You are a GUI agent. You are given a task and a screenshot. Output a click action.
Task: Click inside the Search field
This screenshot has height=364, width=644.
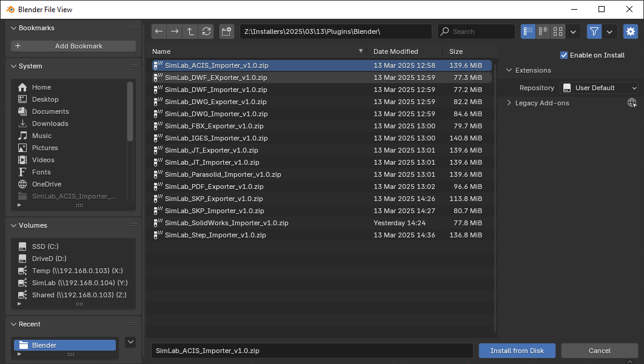coord(475,31)
